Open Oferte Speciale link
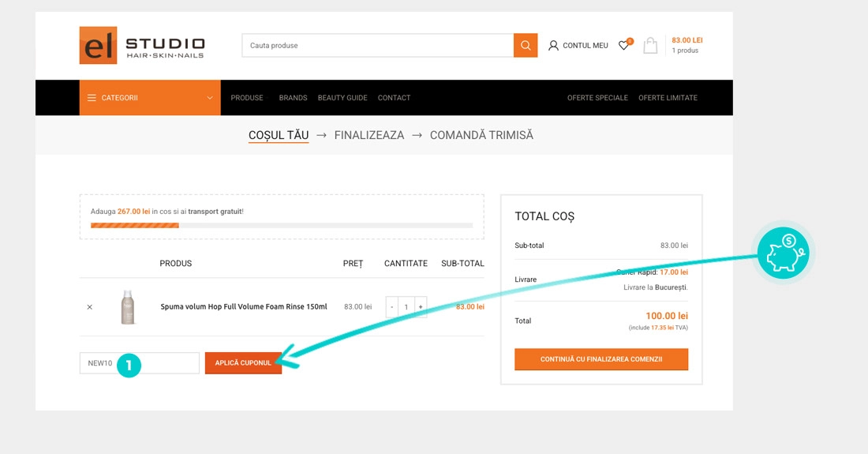The image size is (868, 454). click(597, 98)
